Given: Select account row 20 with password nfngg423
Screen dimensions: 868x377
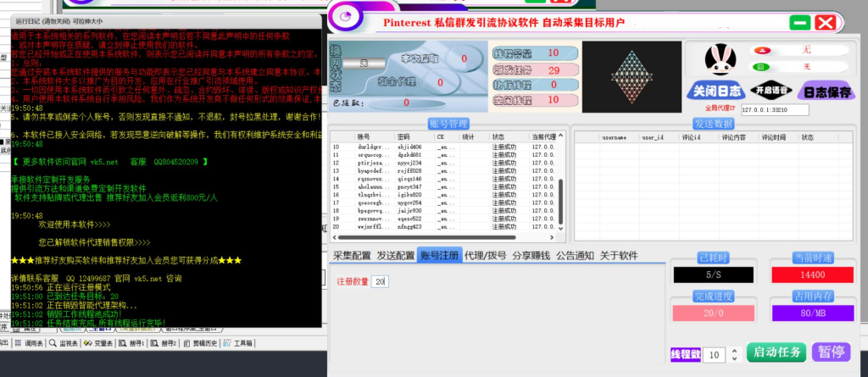Looking at the screenshot, I should click(443, 227).
